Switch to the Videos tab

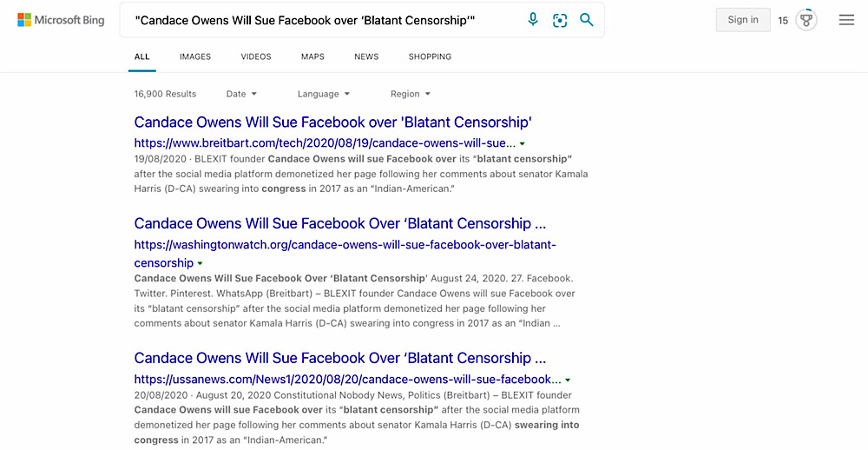256,56
